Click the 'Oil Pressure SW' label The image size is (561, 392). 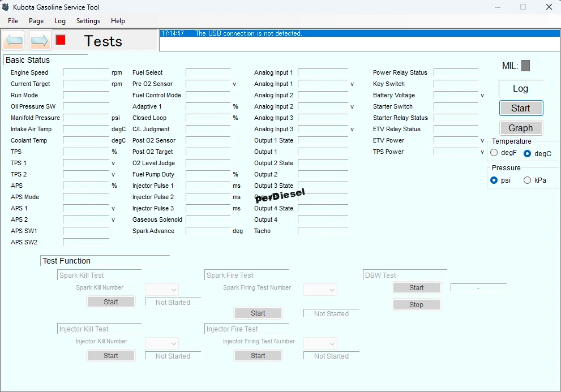tap(33, 106)
